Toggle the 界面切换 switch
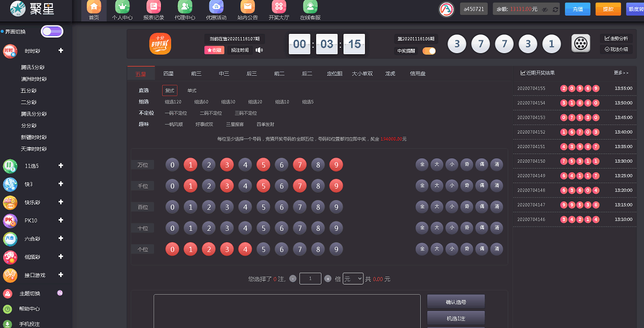Image resolution: width=644 pixels, height=328 pixels. tap(52, 31)
